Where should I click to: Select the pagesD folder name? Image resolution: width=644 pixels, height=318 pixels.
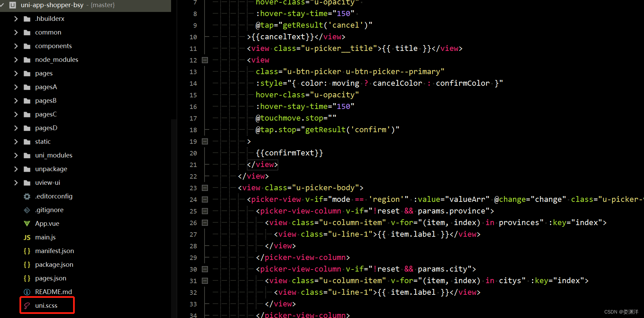tap(46, 128)
